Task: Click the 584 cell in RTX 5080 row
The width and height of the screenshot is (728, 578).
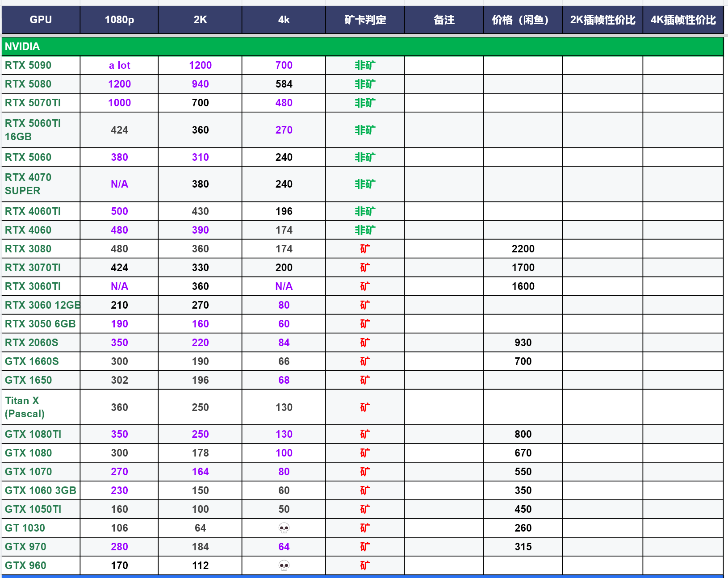Action: (284, 84)
